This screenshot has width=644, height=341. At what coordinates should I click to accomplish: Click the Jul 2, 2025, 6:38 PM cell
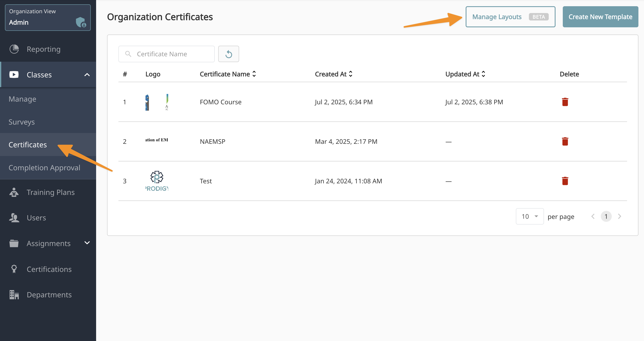click(474, 102)
